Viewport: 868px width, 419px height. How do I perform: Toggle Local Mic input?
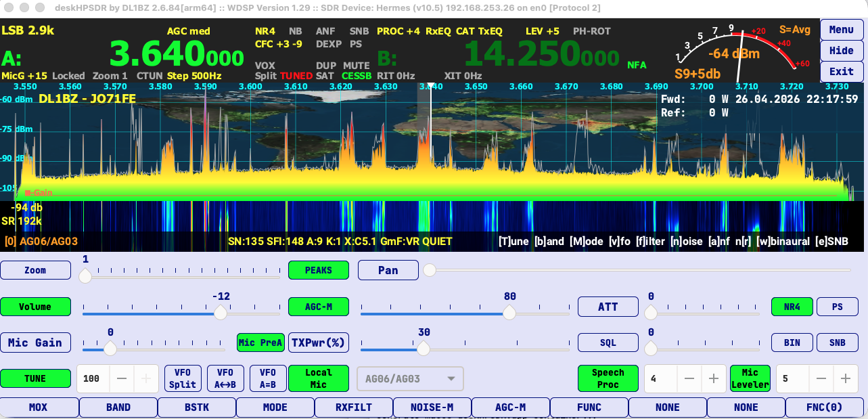(318, 378)
